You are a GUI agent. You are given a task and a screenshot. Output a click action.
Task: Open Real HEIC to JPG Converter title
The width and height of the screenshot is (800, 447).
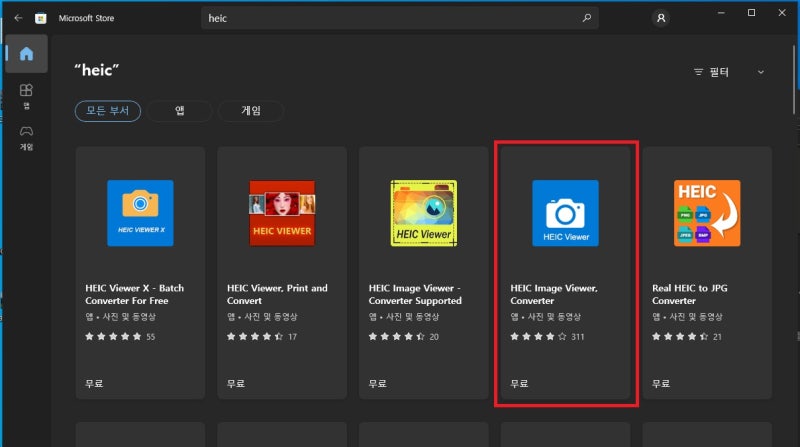[x=690, y=294]
